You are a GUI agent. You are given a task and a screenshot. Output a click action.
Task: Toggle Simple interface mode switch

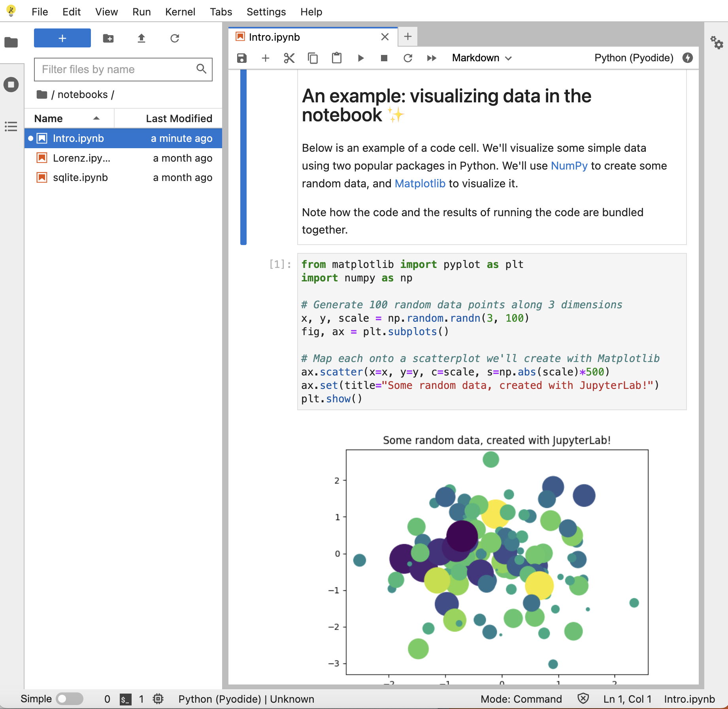click(70, 699)
